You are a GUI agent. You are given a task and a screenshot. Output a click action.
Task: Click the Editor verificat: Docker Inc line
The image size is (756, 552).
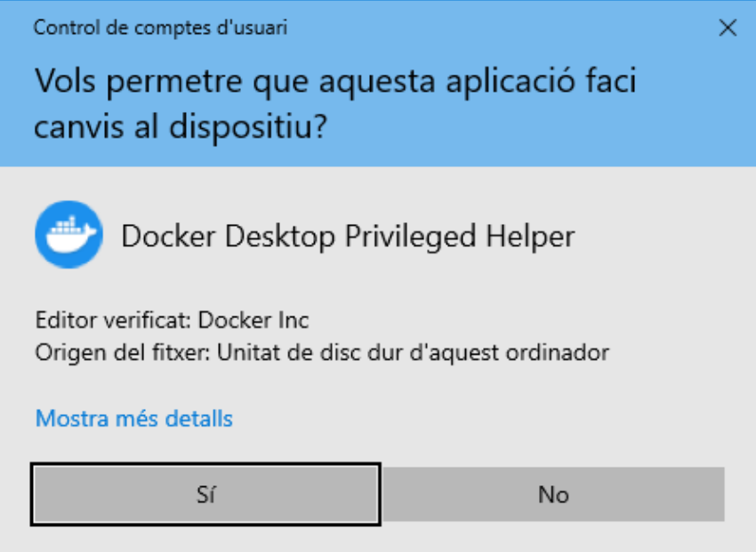[x=173, y=320]
